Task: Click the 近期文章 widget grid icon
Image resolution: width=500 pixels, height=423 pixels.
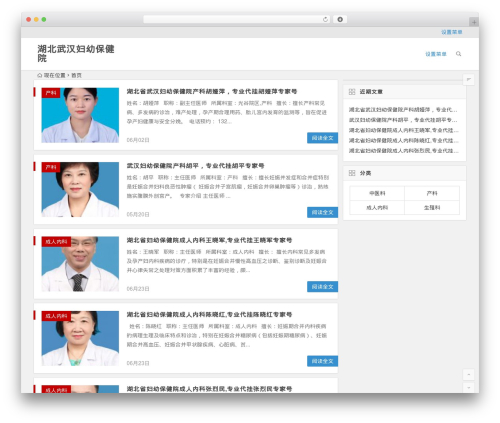Action: pos(352,92)
